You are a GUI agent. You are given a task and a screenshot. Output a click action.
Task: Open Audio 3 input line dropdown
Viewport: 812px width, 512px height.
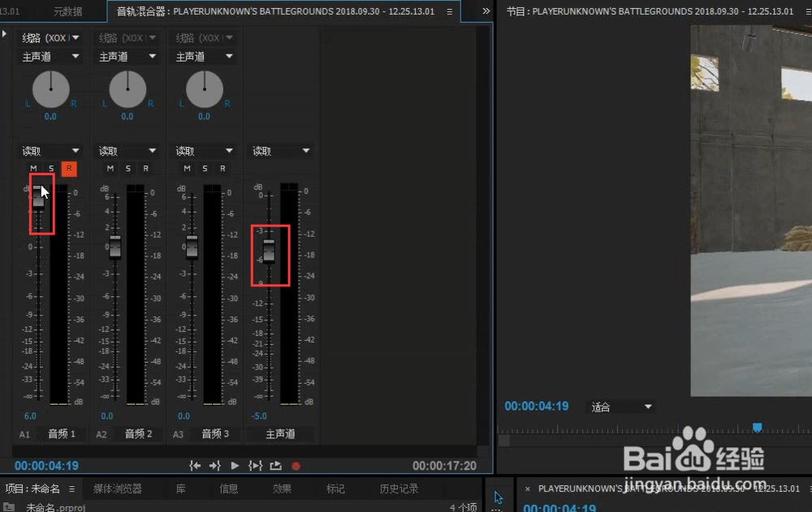204,38
